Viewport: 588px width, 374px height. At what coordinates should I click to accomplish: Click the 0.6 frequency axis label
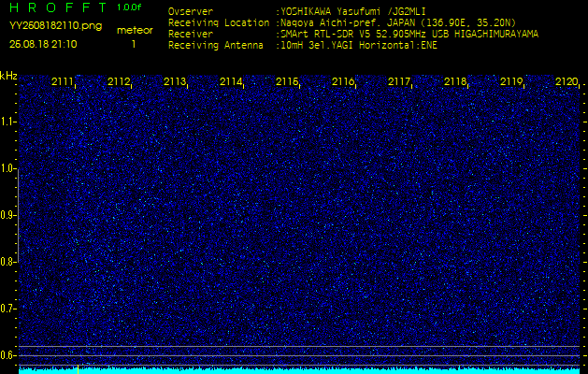7,355
